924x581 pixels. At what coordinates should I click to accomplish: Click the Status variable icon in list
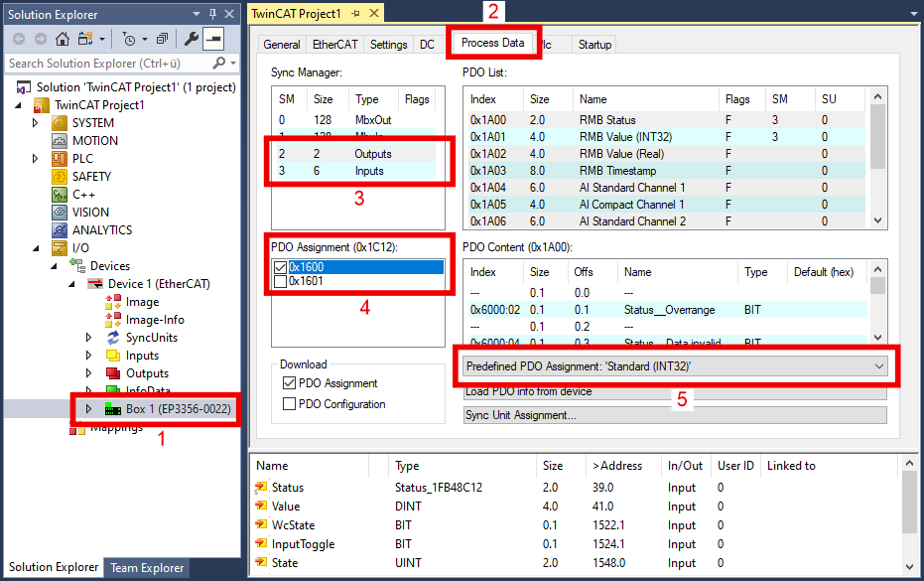pos(261,488)
